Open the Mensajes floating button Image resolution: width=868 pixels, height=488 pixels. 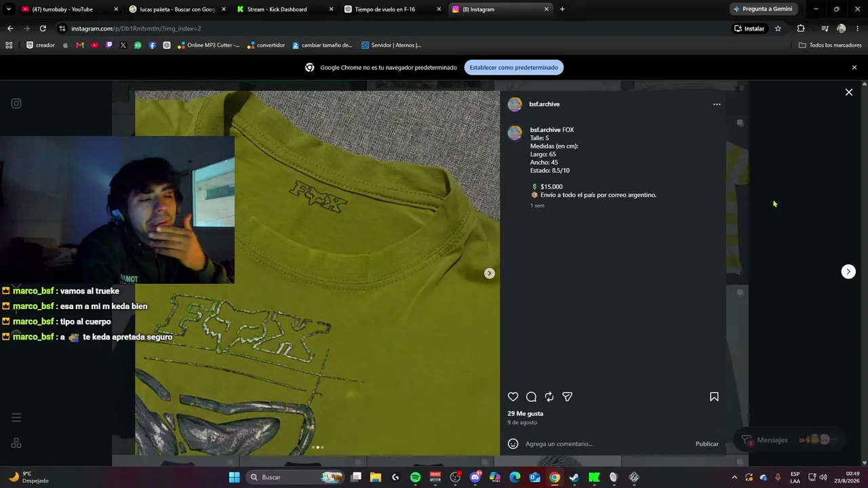[789, 440]
